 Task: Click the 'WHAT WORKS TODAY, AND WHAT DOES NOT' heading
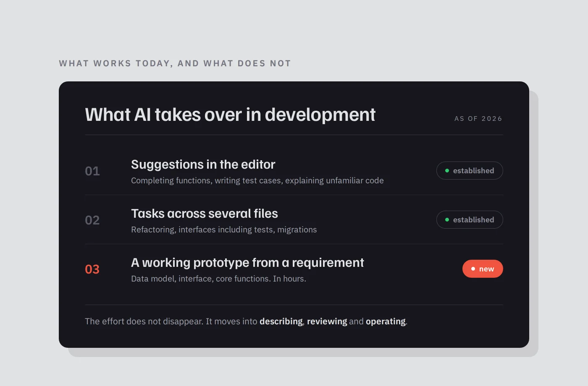pos(175,63)
